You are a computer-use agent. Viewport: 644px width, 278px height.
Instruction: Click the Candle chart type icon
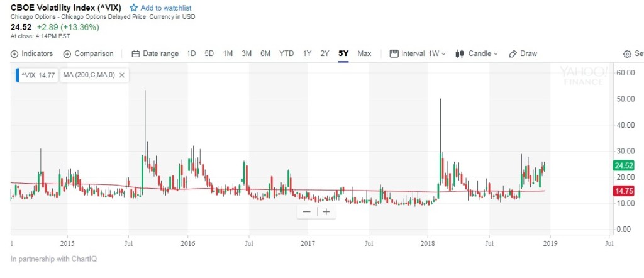[460, 54]
